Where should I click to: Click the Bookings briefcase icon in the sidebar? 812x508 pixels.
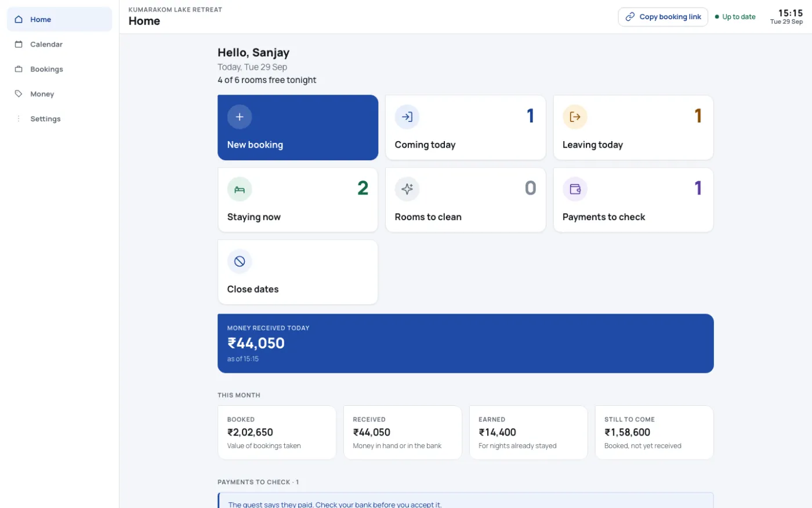[x=19, y=69]
